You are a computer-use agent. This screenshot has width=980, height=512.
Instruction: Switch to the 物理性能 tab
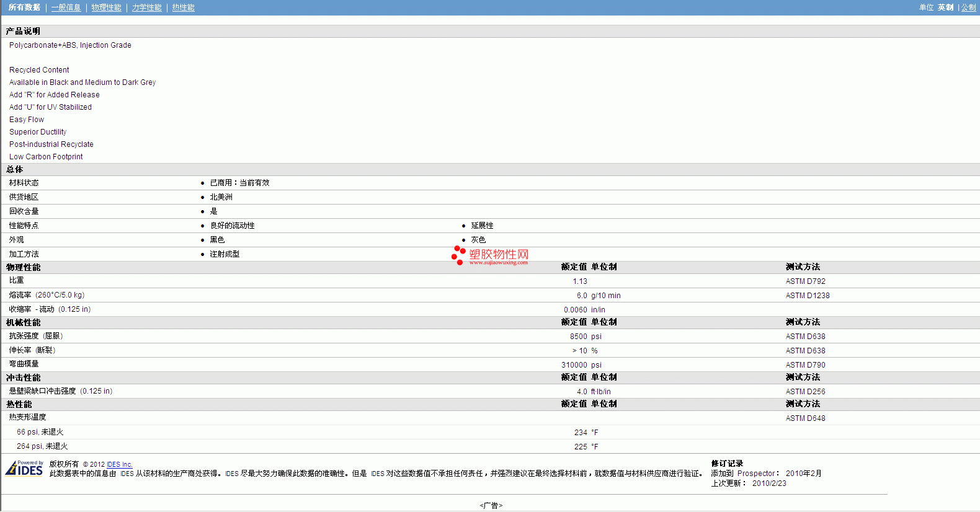click(107, 7)
